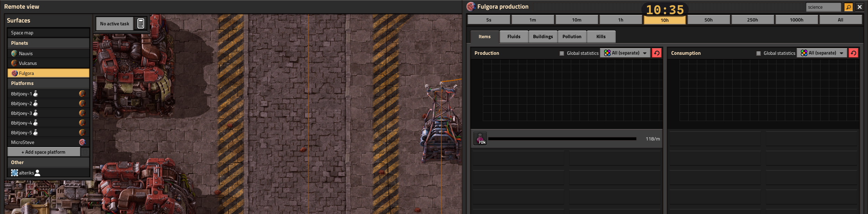Click the alteriks avatar icon
Screen dimensions: 868x214
pos(15,173)
